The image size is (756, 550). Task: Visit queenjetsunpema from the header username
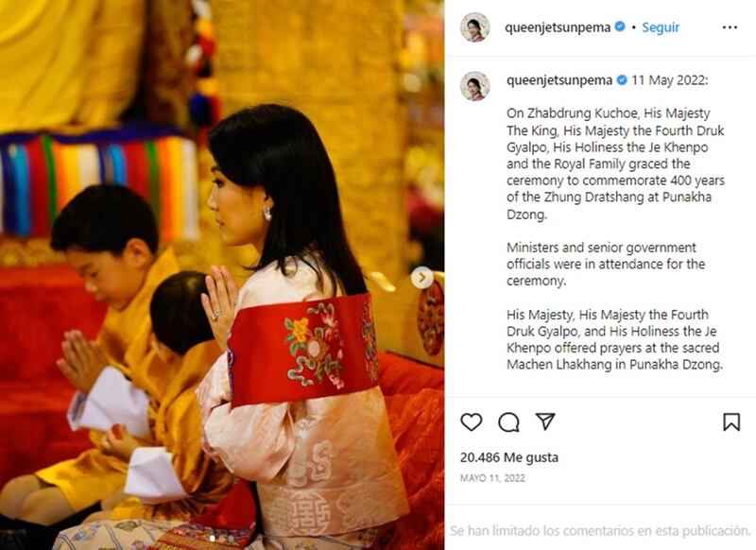click(558, 27)
